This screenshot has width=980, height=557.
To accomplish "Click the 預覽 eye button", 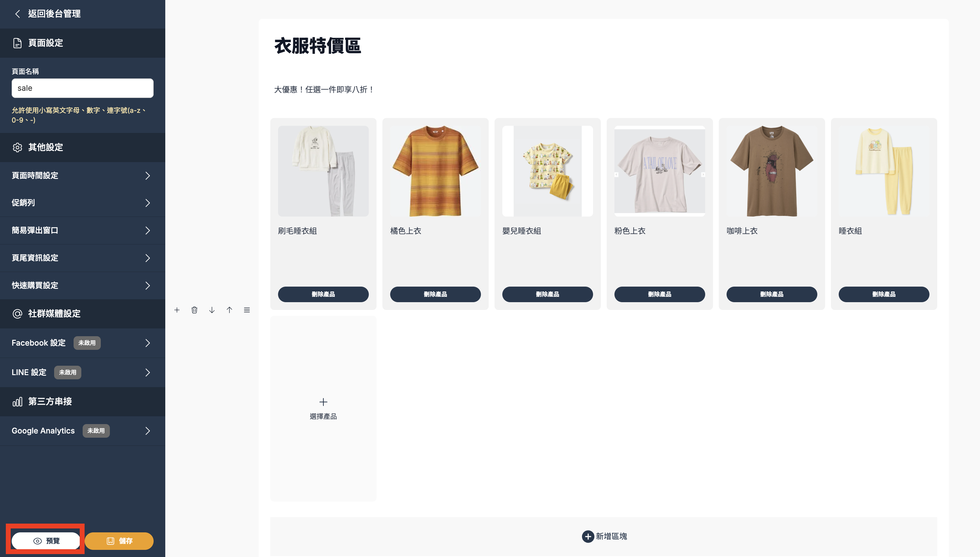I will (46, 540).
